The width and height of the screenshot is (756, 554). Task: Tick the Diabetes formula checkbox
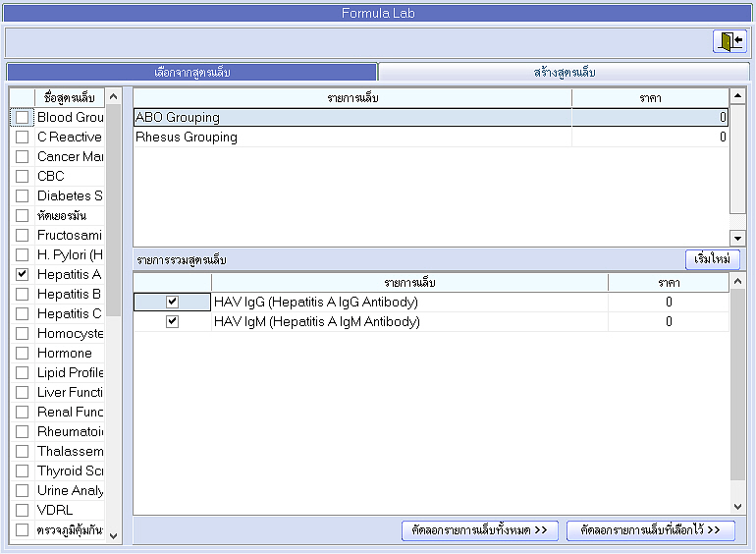(x=23, y=195)
